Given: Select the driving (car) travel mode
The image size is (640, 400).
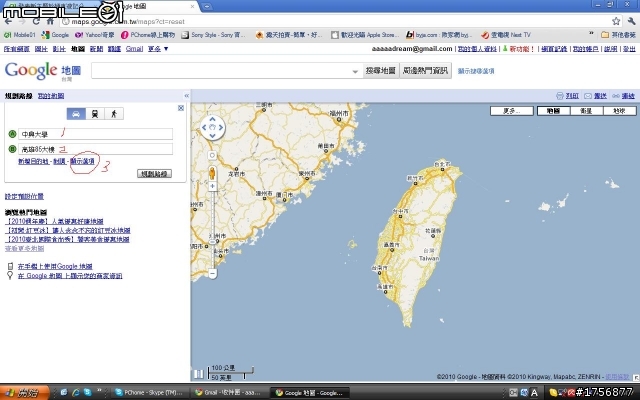Looking at the screenshot, I should tap(76, 114).
